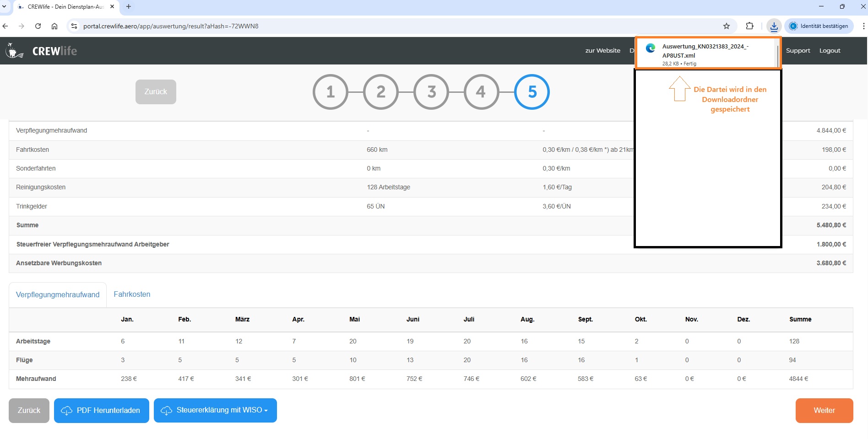Click the Flüge total 94 cell
868x439 pixels.
pos(792,360)
